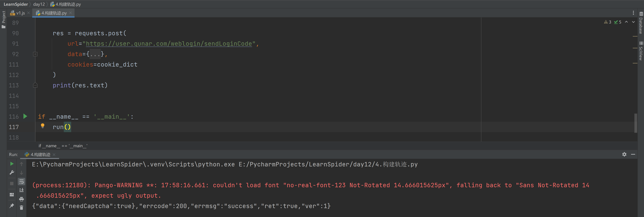The image size is (644, 217).
Task: Jump console output to the end
Action: [x=21, y=190]
